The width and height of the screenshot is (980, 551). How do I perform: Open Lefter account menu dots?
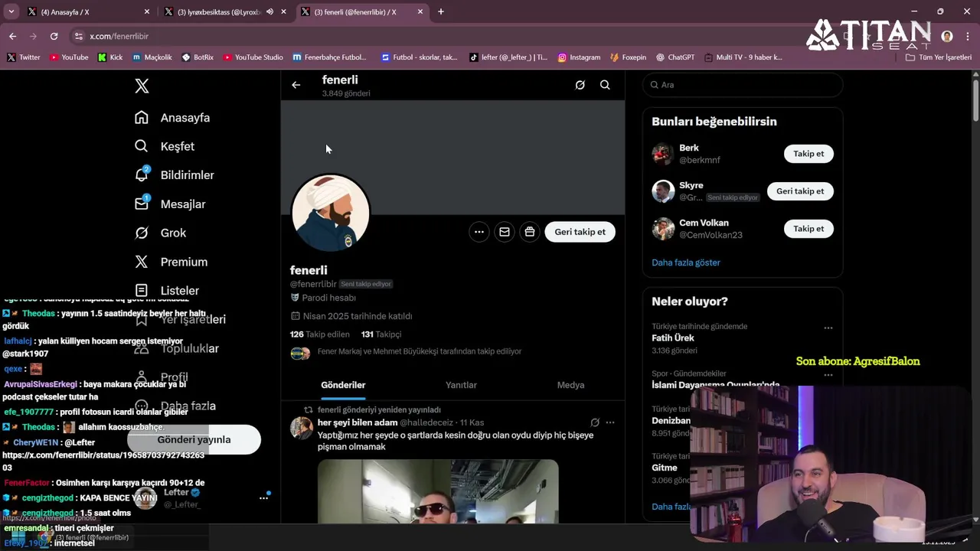pos(263,497)
